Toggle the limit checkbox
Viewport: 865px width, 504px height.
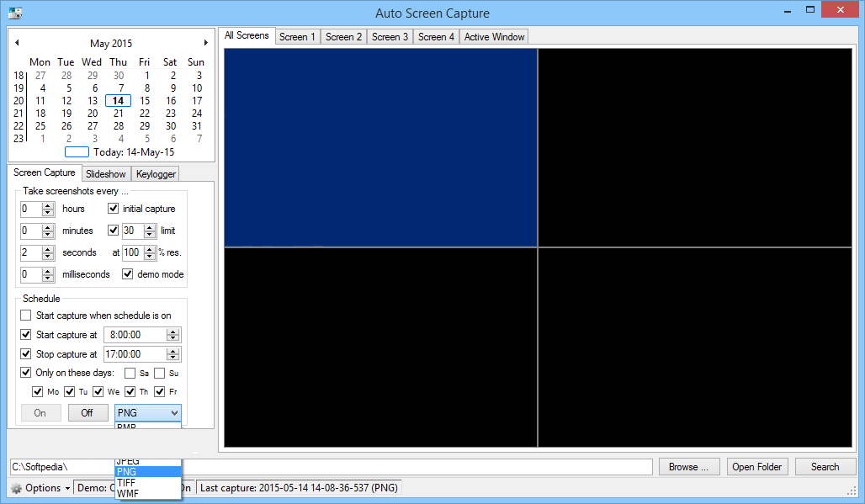tap(113, 230)
